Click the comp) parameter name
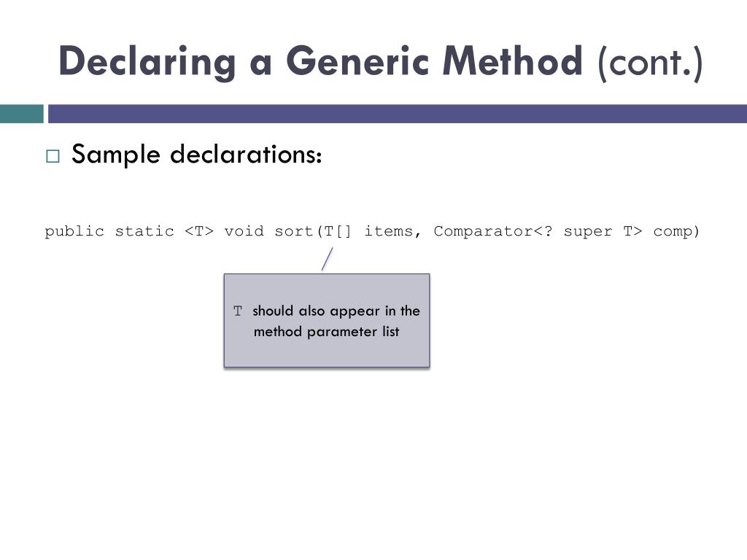 (676, 232)
